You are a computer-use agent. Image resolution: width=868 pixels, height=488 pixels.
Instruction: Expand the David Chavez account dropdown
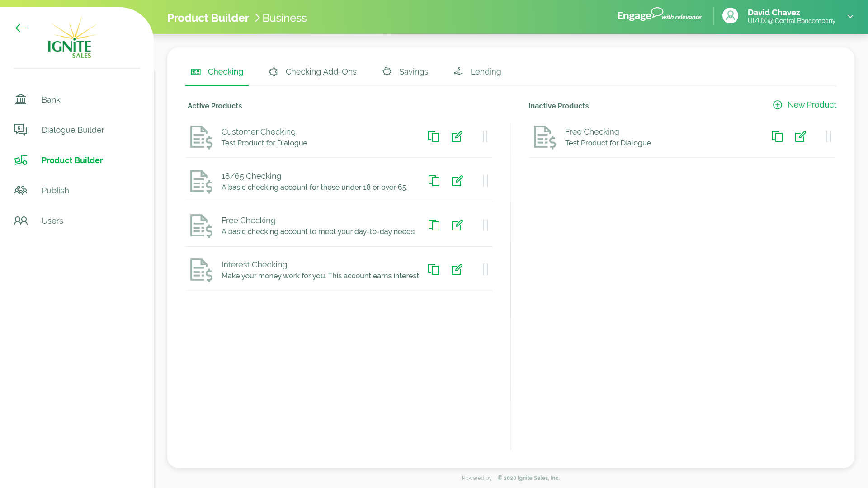(x=850, y=16)
